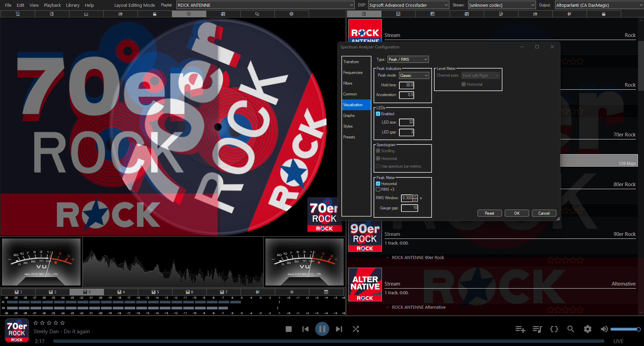The image size is (644, 346).
Task: Open the Help menu
Action: [x=89, y=5]
